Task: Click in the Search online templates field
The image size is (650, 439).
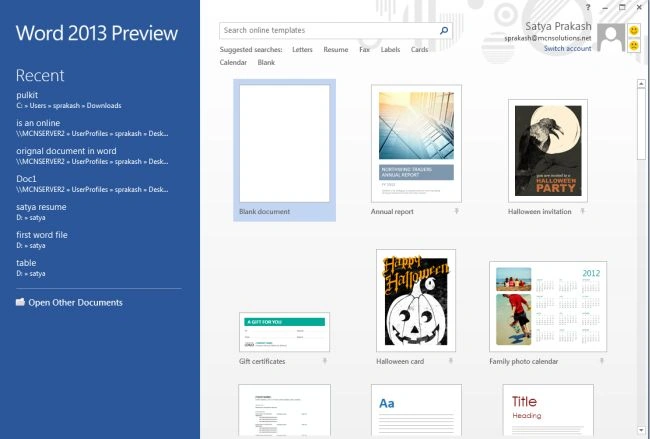Action: point(335,30)
